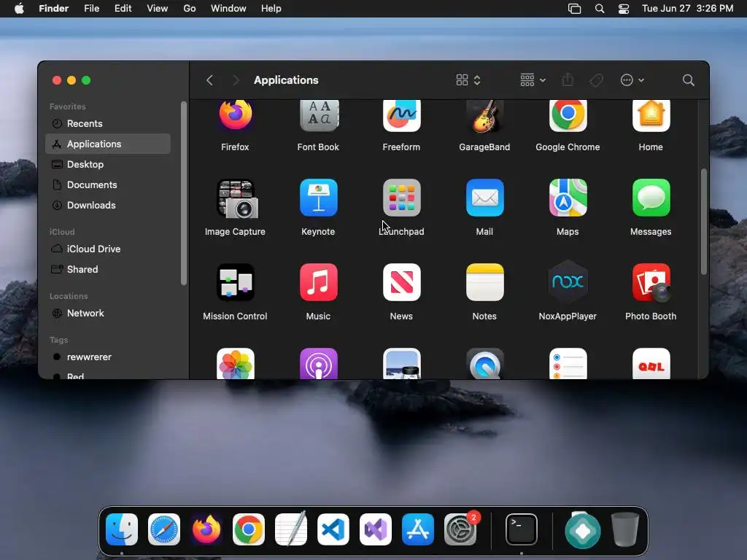Click the date and time in menu bar
The height and width of the screenshot is (560, 747).
pos(687,9)
